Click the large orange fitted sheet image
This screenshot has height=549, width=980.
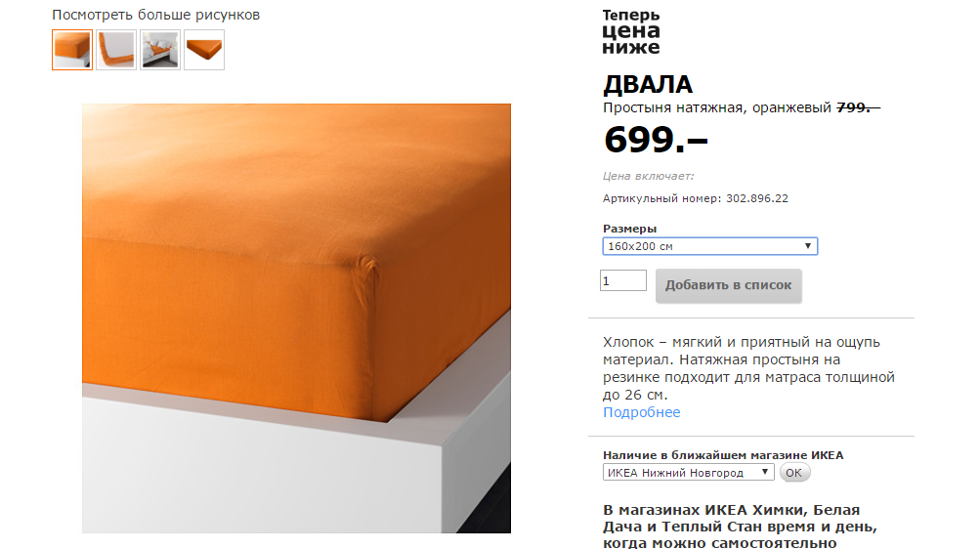[296, 318]
